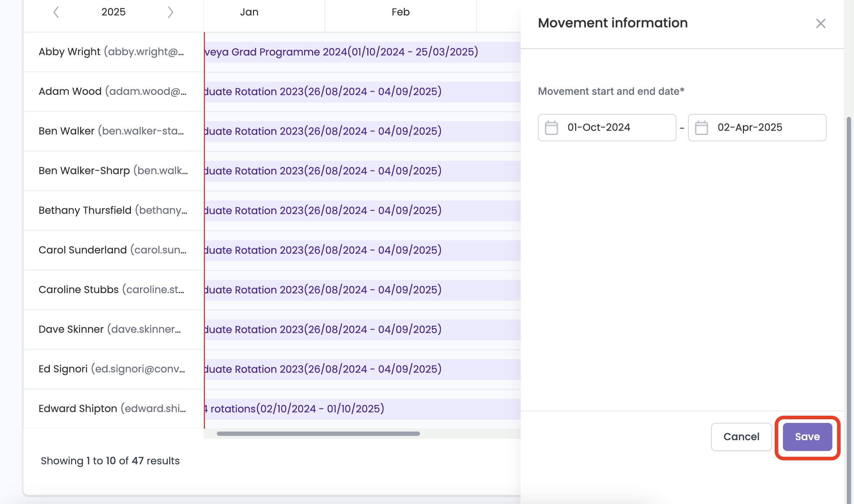This screenshot has width=854, height=504.
Task: Open Dave Skinner's Graduate Rotation 2023 bar
Action: (362, 330)
